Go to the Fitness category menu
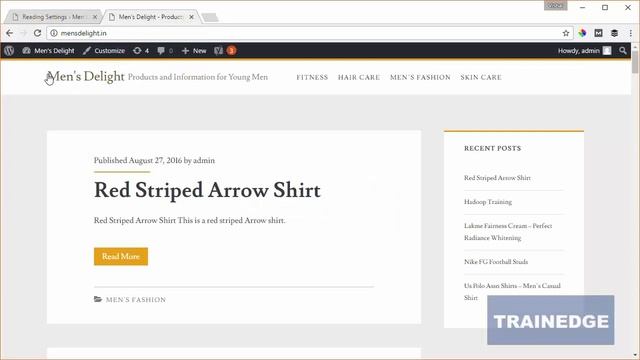Viewport: 640px width, 360px height. click(312, 77)
